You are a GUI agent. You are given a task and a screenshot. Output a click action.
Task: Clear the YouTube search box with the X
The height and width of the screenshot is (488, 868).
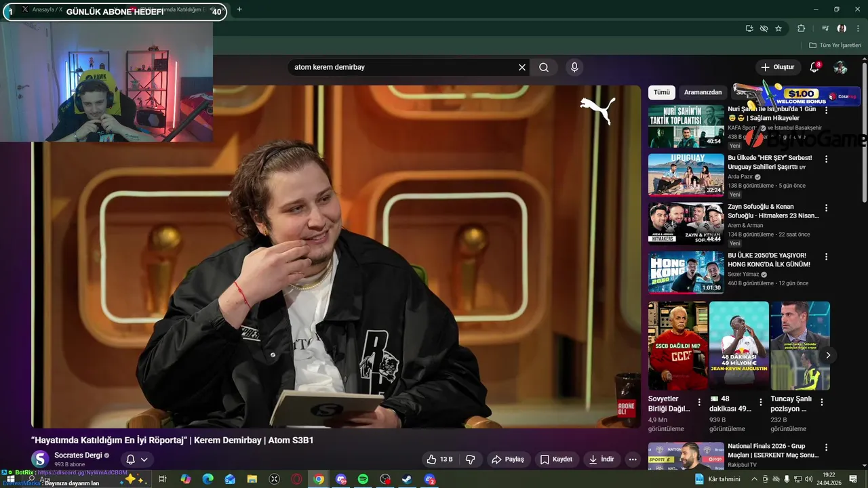coord(522,67)
